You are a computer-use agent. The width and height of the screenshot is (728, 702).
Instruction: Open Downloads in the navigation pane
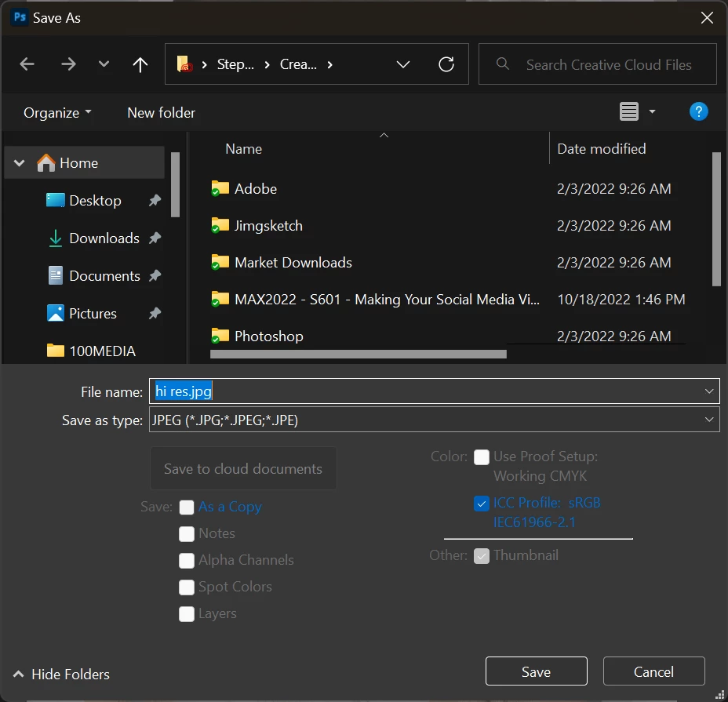click(x=104, y=238)
